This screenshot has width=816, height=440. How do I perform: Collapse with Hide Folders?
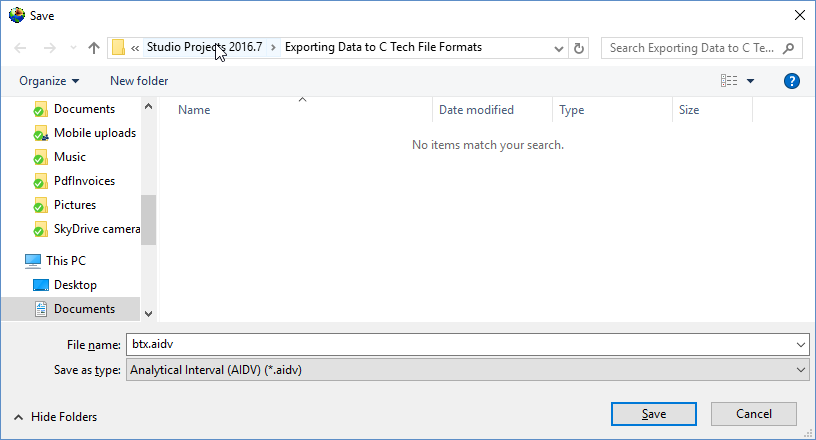tap(55, 417)
